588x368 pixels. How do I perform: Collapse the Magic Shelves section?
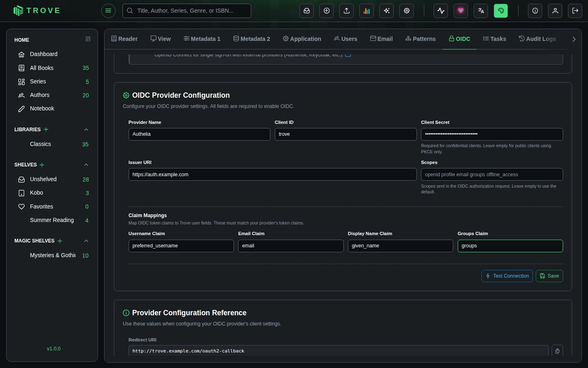[86, 241]
